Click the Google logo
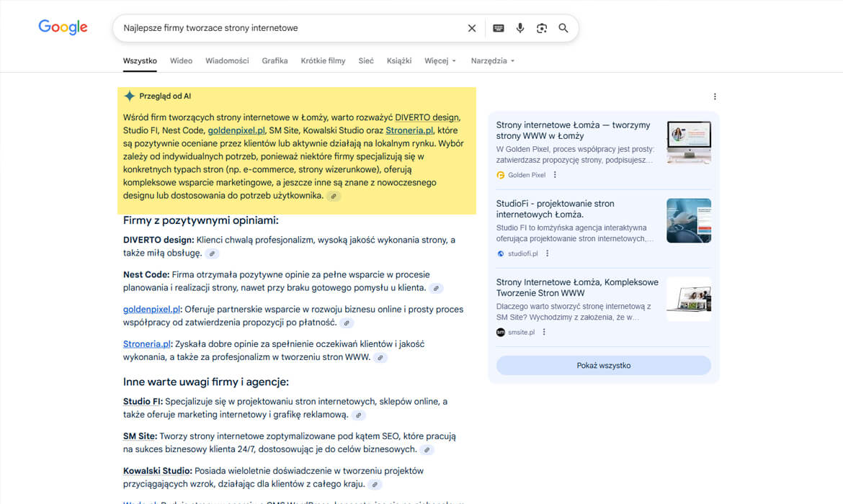The height and width of the screenshot is (504, 843). coord(63,27)
